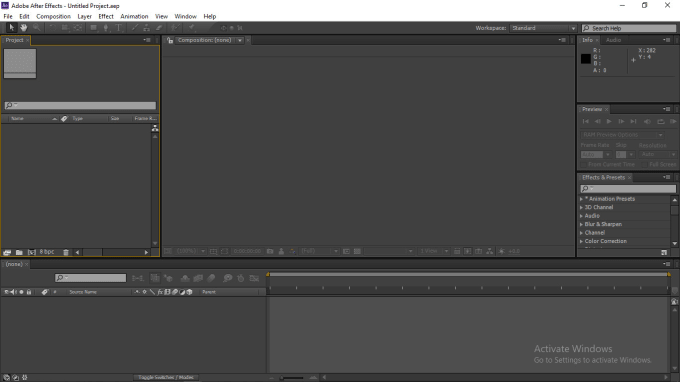Toggle the Motion Blur timeline switch

click(211, 278)
